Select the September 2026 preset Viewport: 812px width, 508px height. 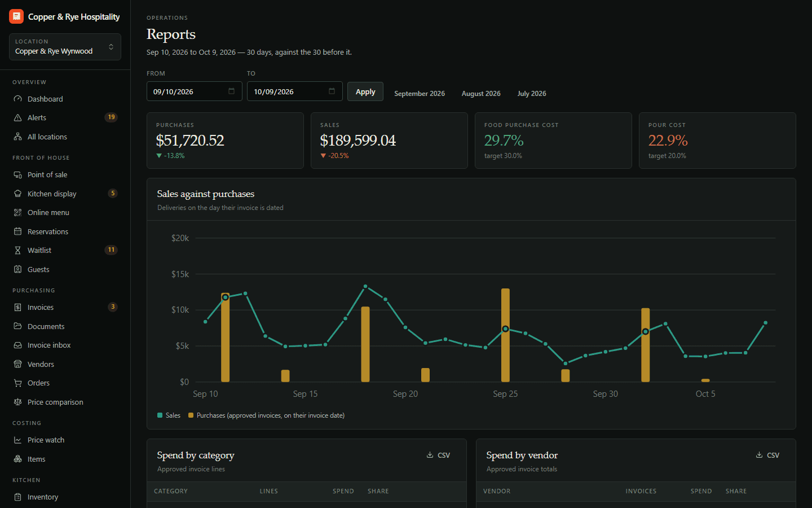click(420, 94)
